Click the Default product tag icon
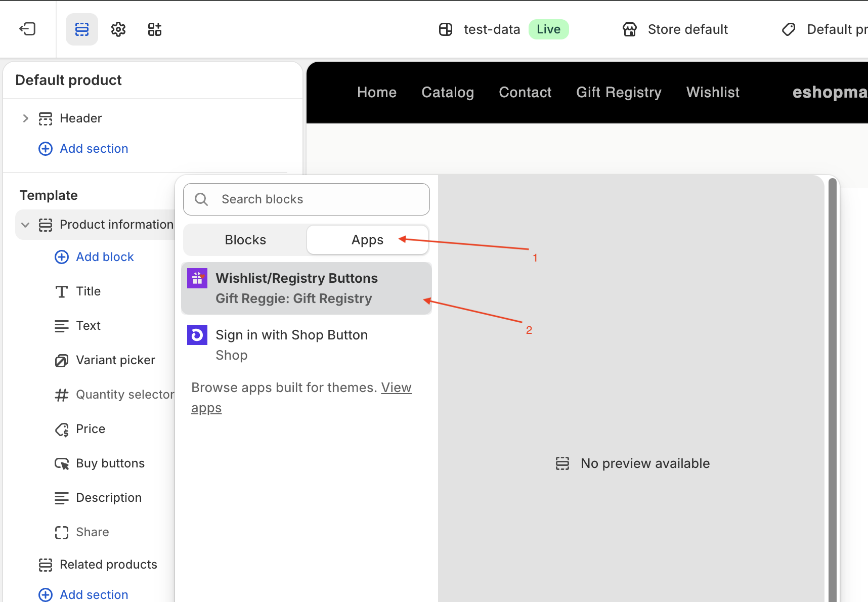The width and height of the screenshot is (868, 602). [x=789, y=29]
